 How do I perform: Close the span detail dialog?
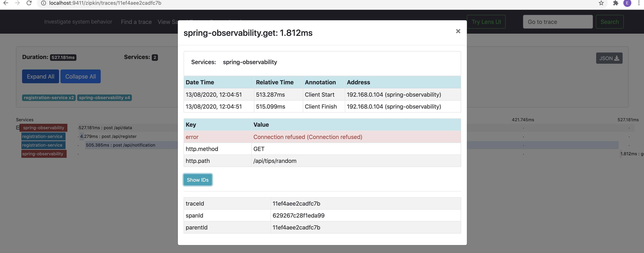pyautogui.click(x=458, y=31)
